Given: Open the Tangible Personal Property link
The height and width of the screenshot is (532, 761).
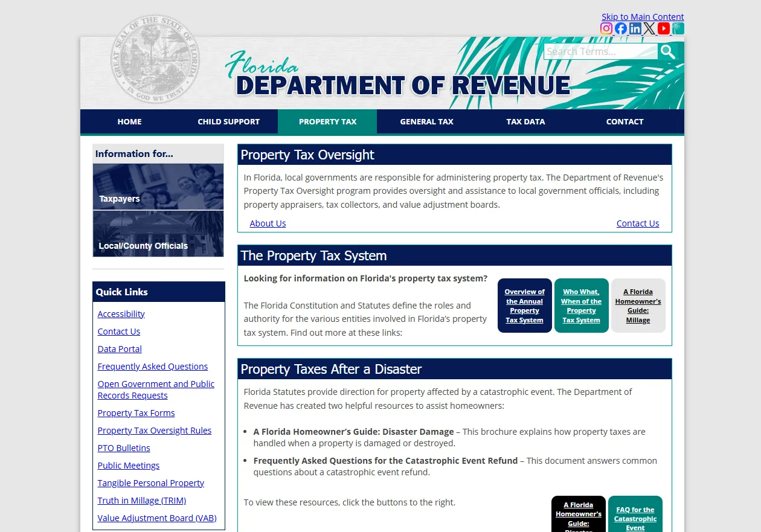Looking at the screenshot, I should click(151, 483).
